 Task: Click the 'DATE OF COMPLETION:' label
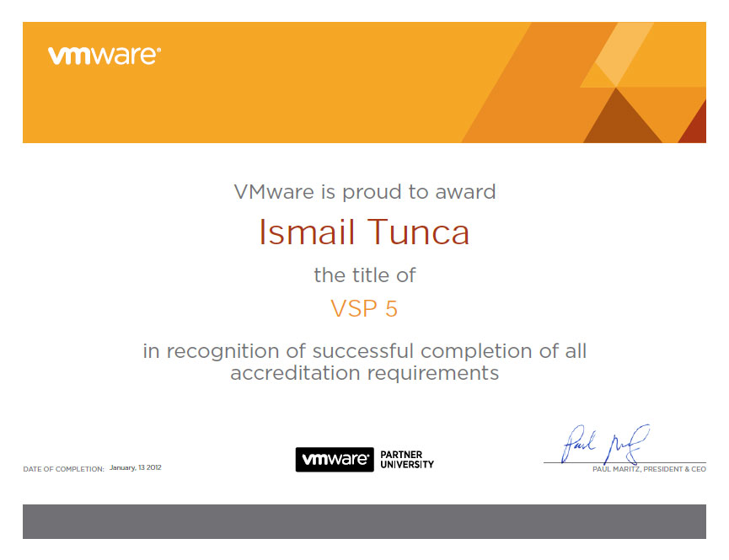[64, 469]
